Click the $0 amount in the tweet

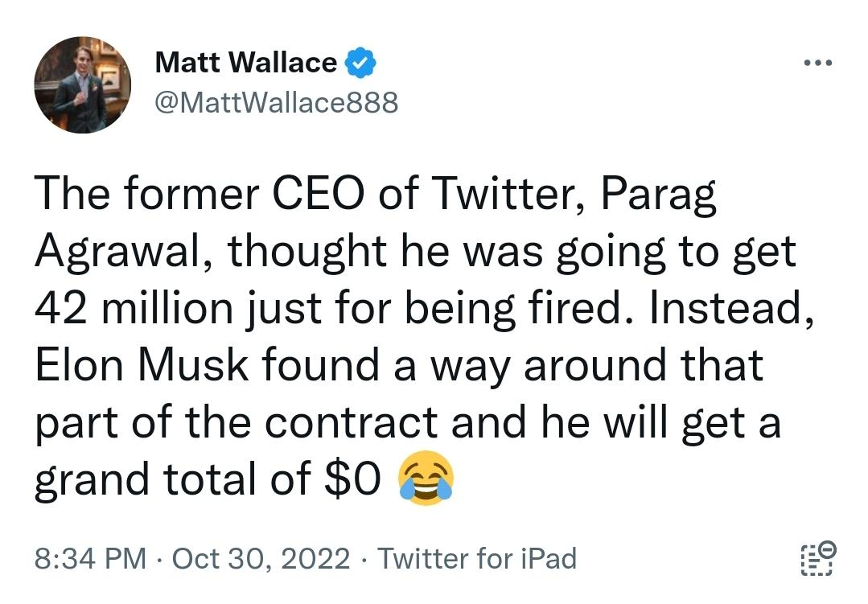pos(352,479)
